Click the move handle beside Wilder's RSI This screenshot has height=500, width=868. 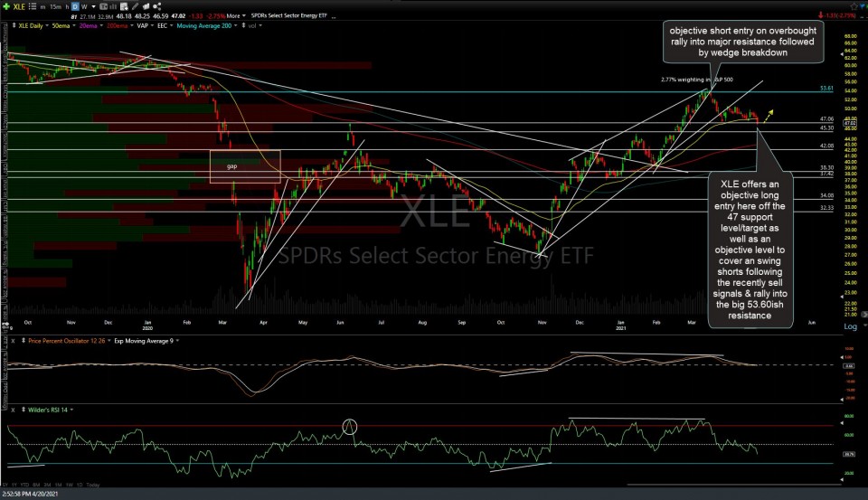[x=24, y=410]
